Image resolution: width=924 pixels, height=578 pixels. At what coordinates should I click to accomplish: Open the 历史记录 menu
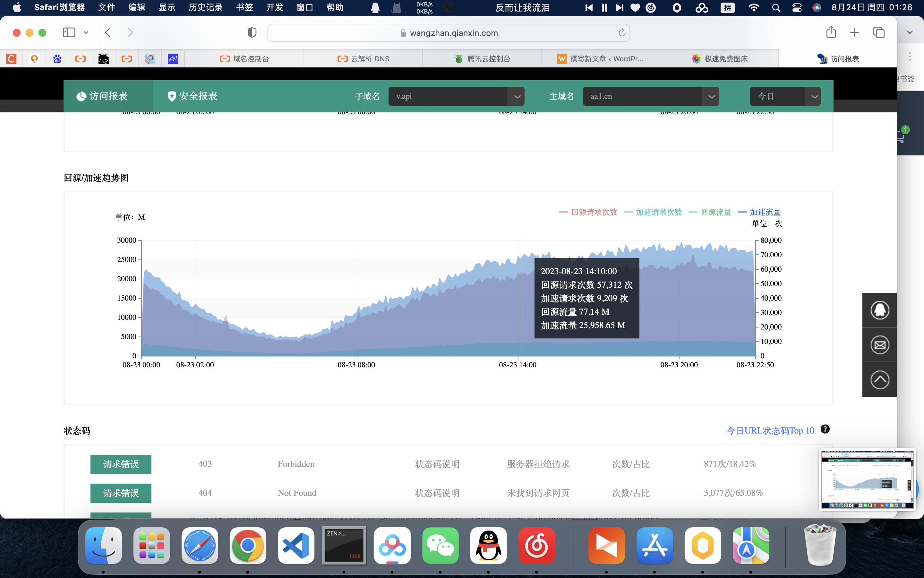click(205, 8)
